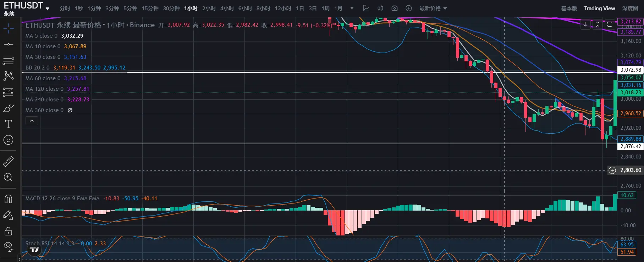
Task: Open the emoji icons tool
Action: click(x=9, y=140)
